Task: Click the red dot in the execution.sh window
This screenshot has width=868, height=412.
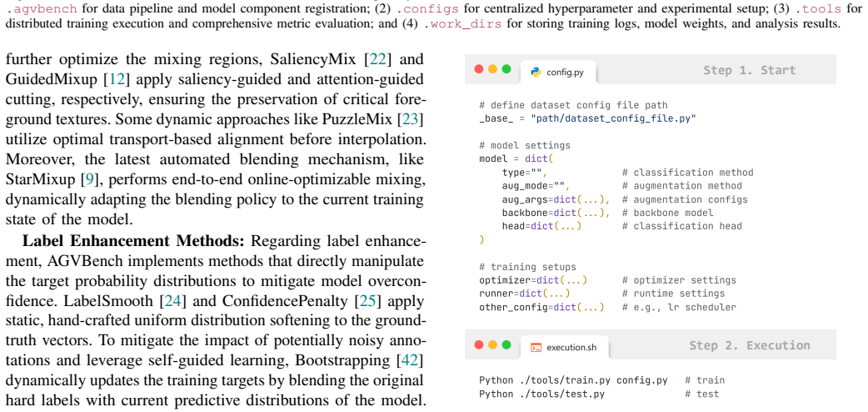Action: (479, 345)
